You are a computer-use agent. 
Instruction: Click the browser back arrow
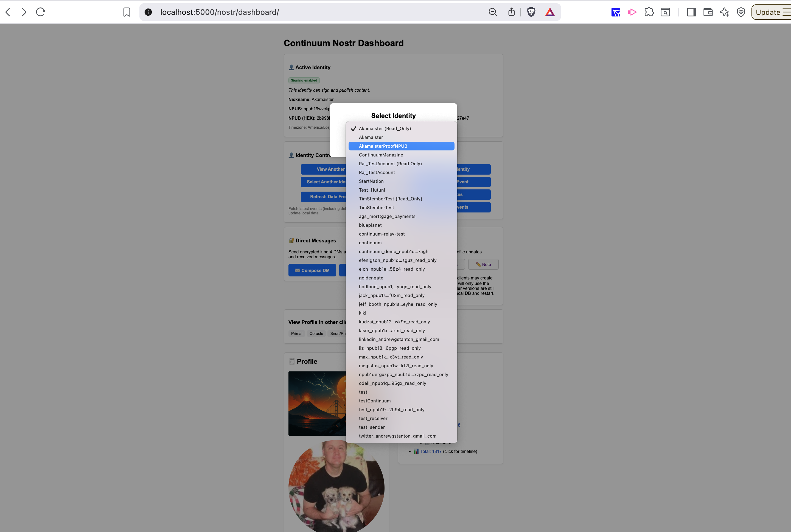(8, 12)
